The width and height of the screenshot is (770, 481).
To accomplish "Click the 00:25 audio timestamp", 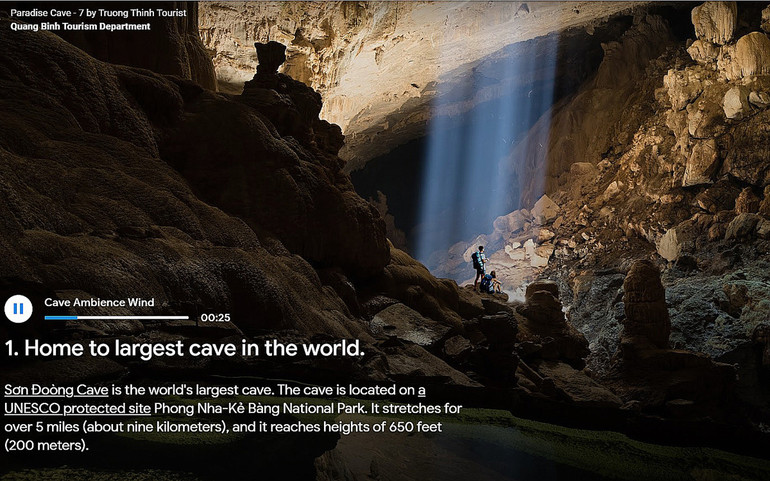I will click(215, 317).
